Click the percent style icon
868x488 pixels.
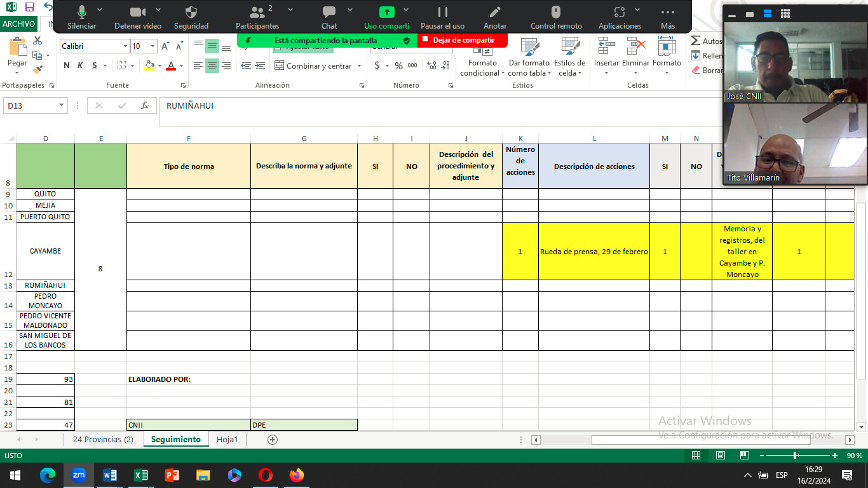click(398, 65)
